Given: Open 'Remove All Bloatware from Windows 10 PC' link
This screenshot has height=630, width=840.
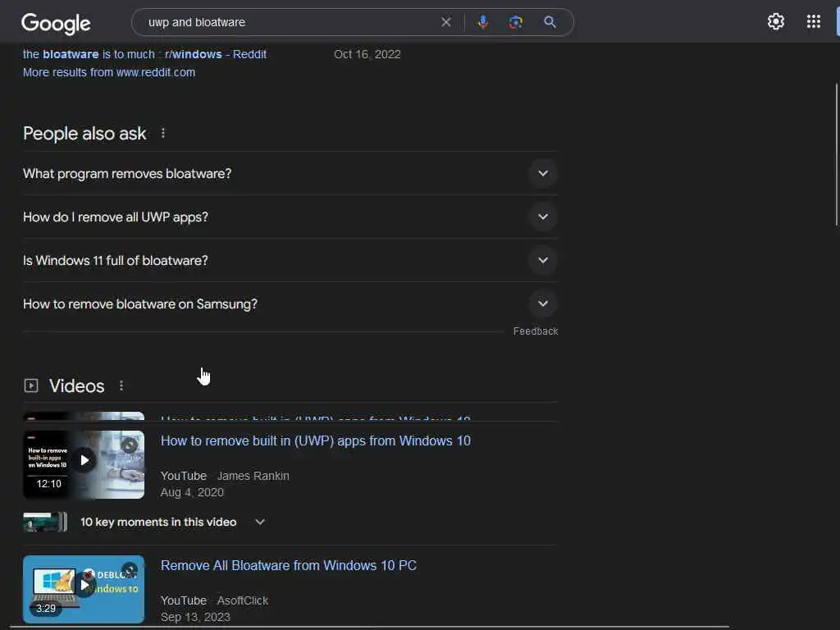Looking at the screenshot, I should coord(289,566).
